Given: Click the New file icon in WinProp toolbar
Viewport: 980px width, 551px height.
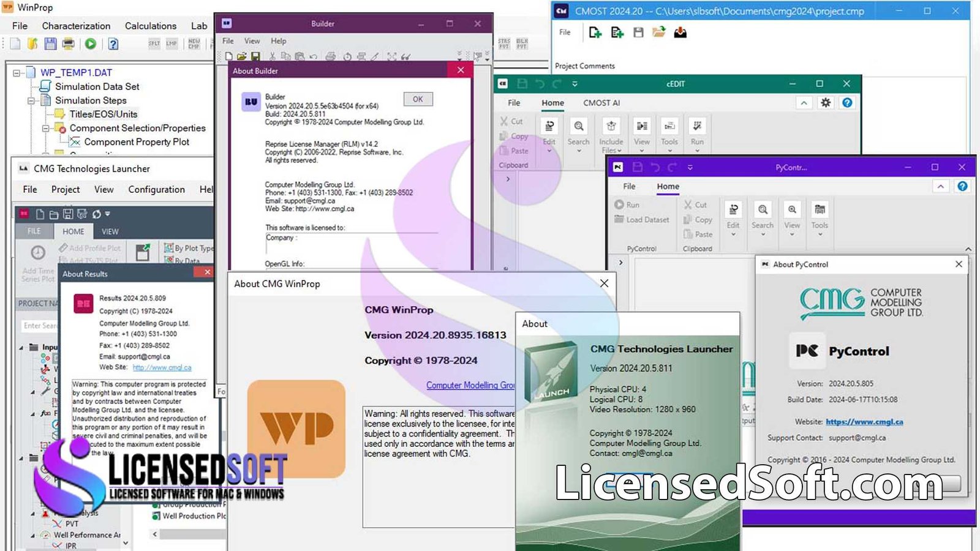Looking at the screenshot, I should [x=15, y=44].
